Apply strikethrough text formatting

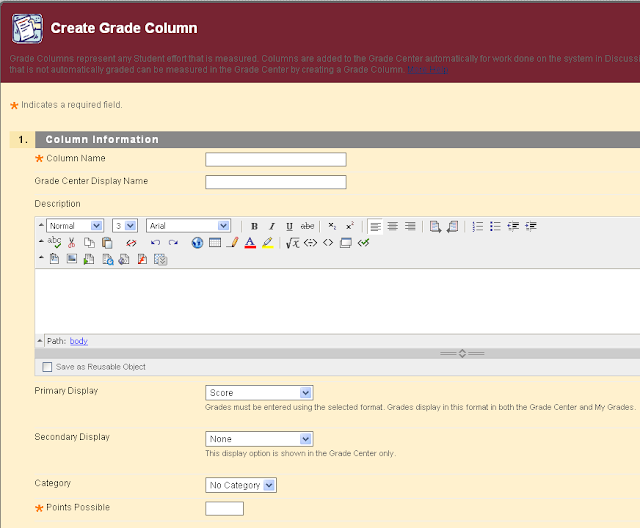[307, 226]
